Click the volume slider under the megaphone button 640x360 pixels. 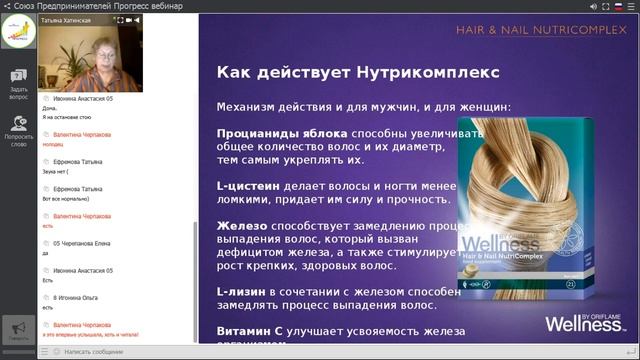tap(18, 352)
